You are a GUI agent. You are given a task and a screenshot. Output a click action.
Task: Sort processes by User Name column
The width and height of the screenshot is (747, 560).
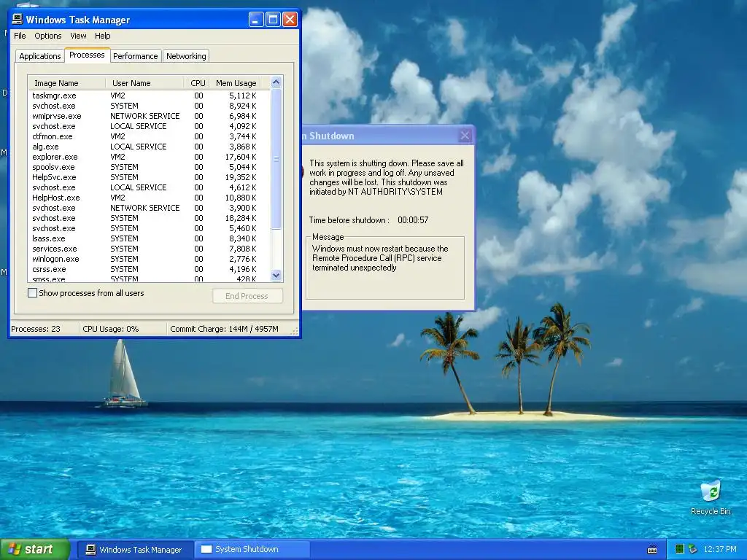[144, 83]
